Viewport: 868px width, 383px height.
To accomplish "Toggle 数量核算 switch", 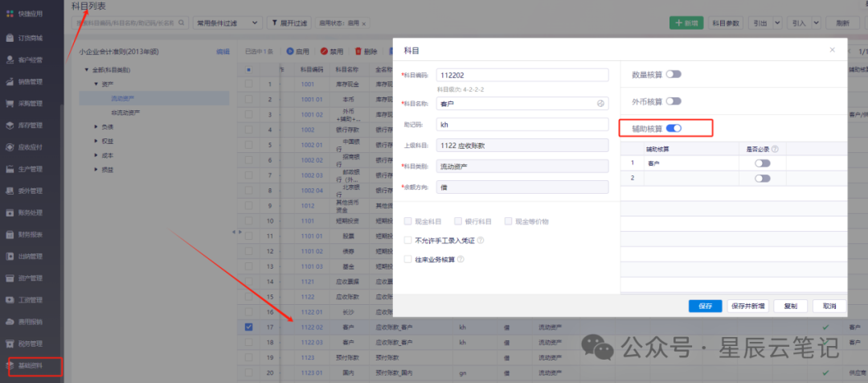I will 674,74.
